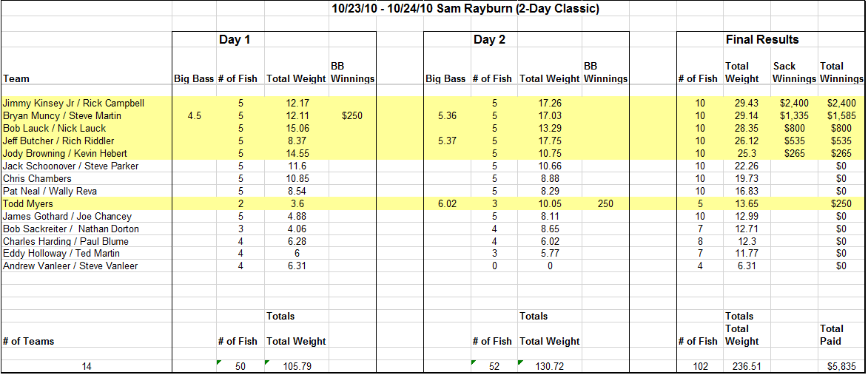Click Day 1 Big Bass value 4.5
The image size is (868, 375).
195,116
